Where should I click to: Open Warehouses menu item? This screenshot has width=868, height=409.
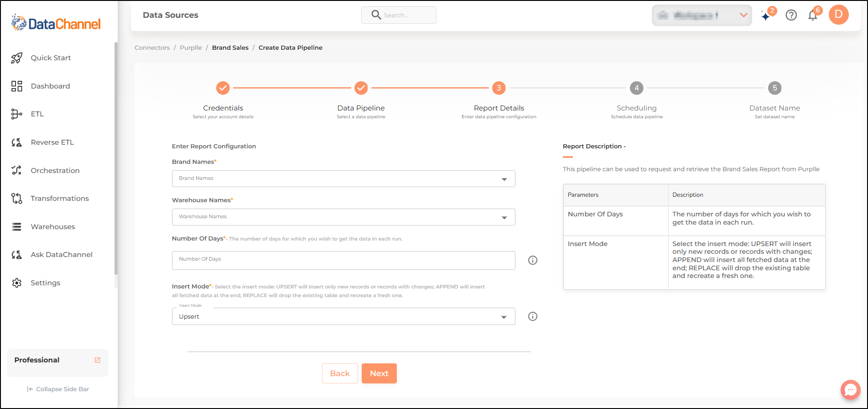tap(53, 227)
